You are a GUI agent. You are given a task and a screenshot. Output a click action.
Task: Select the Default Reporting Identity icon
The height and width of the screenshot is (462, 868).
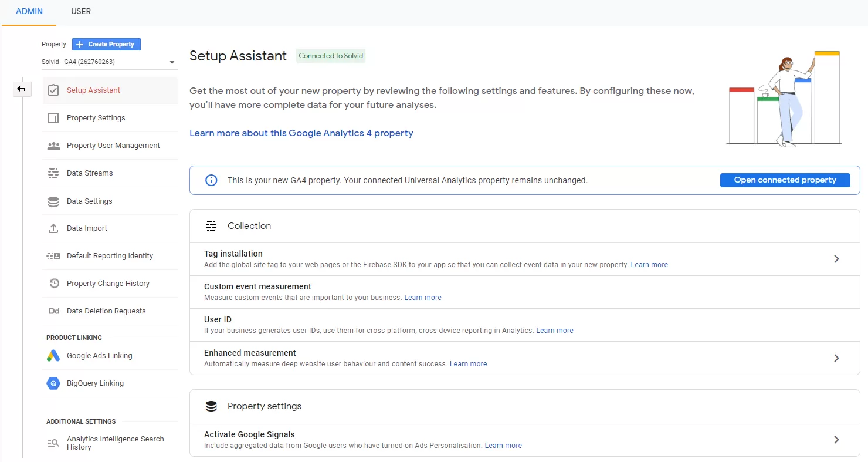[x=53, y=256]
